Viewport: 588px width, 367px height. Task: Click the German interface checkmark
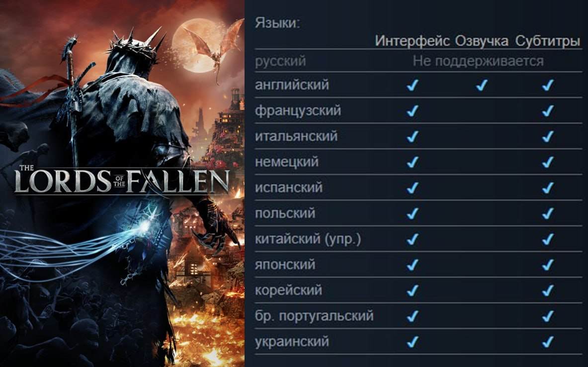[x=413, y=162]
